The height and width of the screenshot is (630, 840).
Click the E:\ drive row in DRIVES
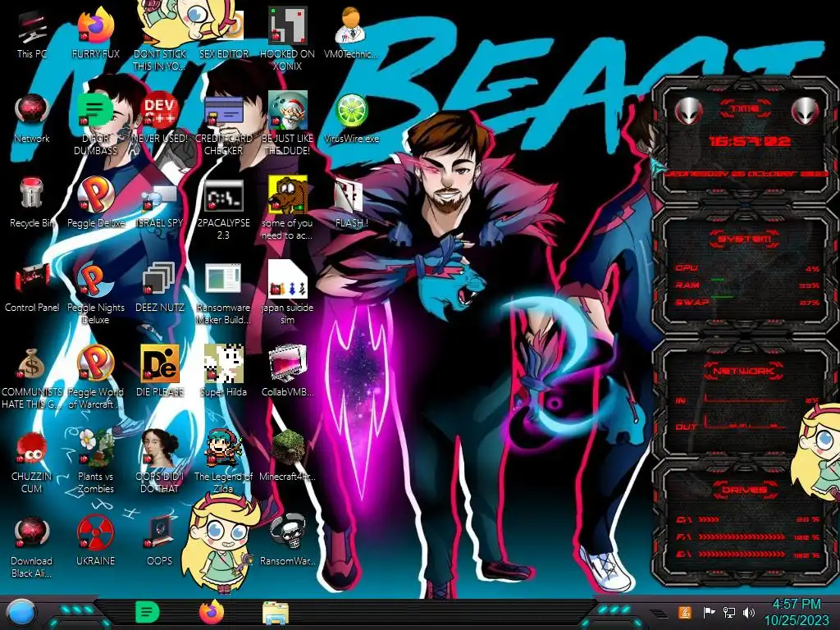pos(747,554)
